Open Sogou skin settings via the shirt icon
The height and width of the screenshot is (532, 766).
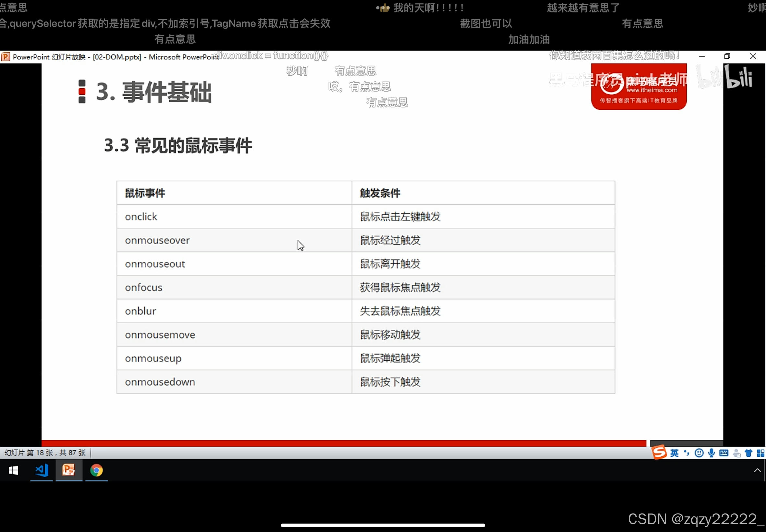pos(748,453)
